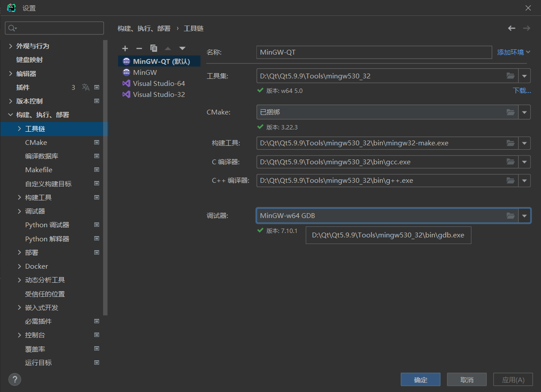Viewport: 541px width, 392px height.
Task: Click project-level icon on 版本控制 row
Action: 97,101
